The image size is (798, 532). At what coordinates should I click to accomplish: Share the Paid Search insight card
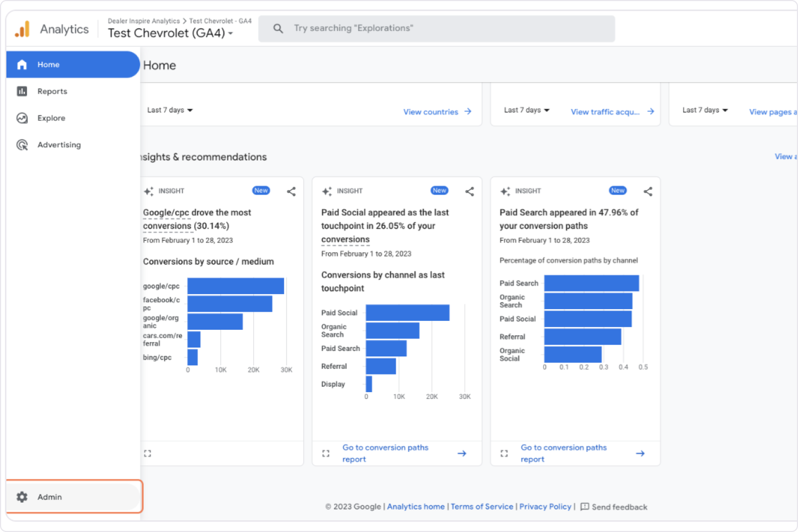tap(647, 192)
